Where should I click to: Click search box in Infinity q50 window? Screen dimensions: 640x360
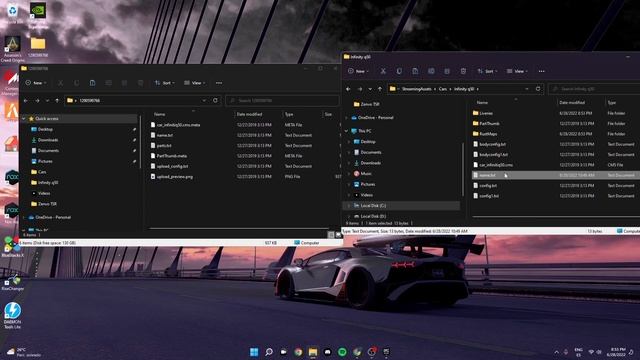point(594,89)
